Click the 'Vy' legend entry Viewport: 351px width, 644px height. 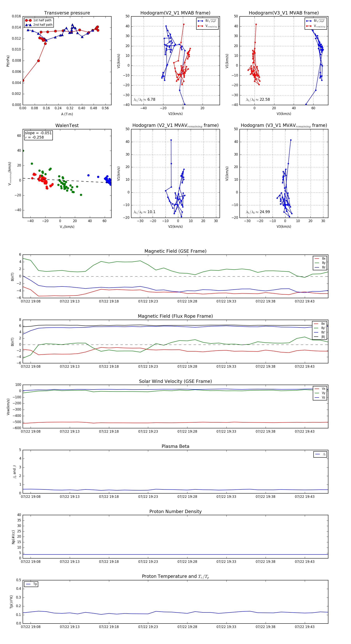(x=320, y=393)
